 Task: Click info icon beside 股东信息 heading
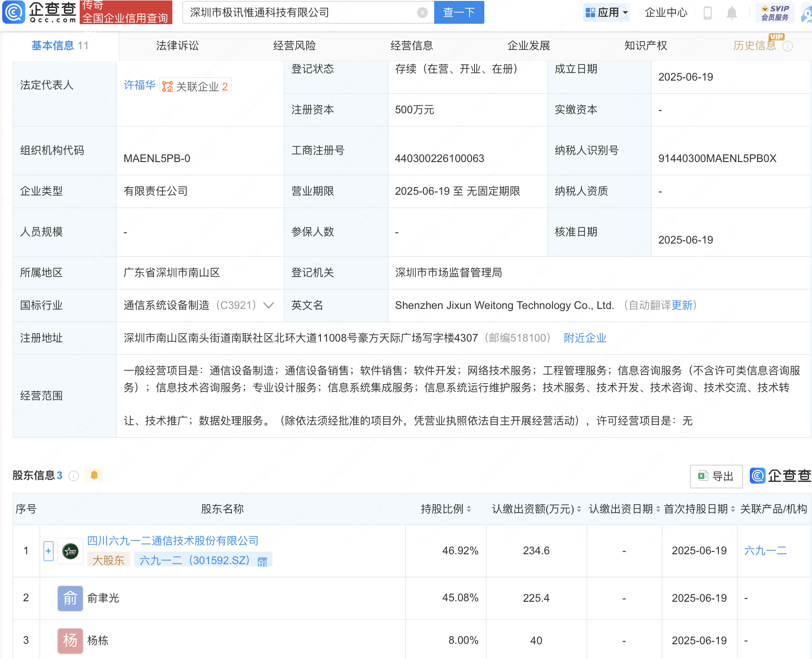tap(74, 476)
